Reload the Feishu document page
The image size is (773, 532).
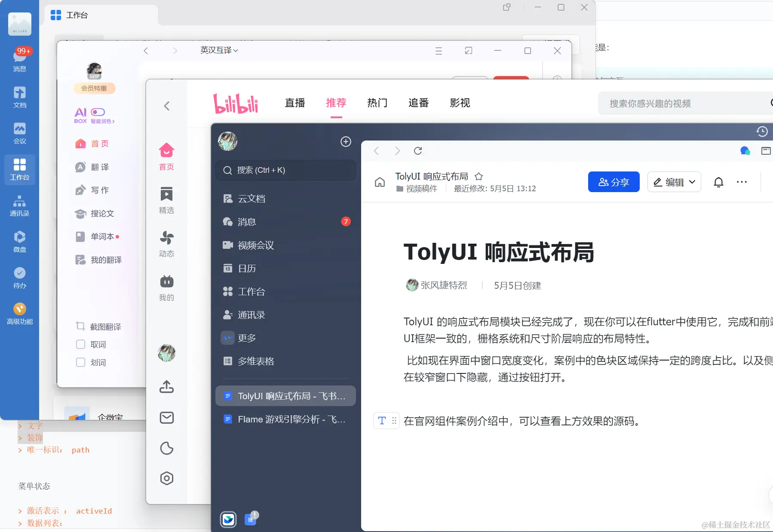(x=418, y=151)
